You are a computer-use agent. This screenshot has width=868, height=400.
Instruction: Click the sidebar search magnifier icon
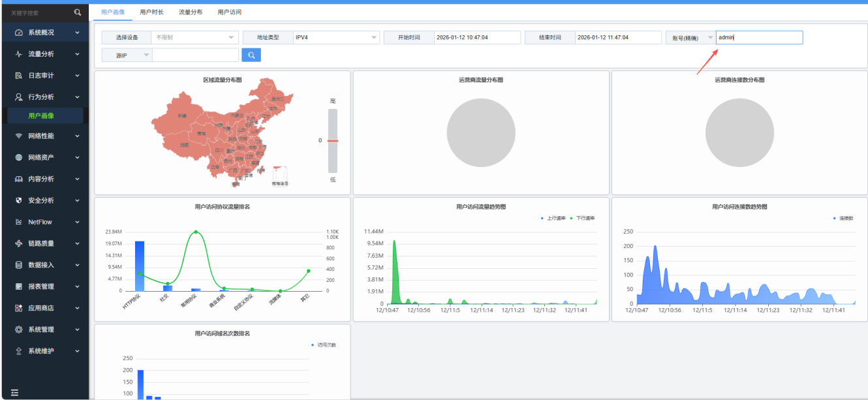(x=78, y=12)
